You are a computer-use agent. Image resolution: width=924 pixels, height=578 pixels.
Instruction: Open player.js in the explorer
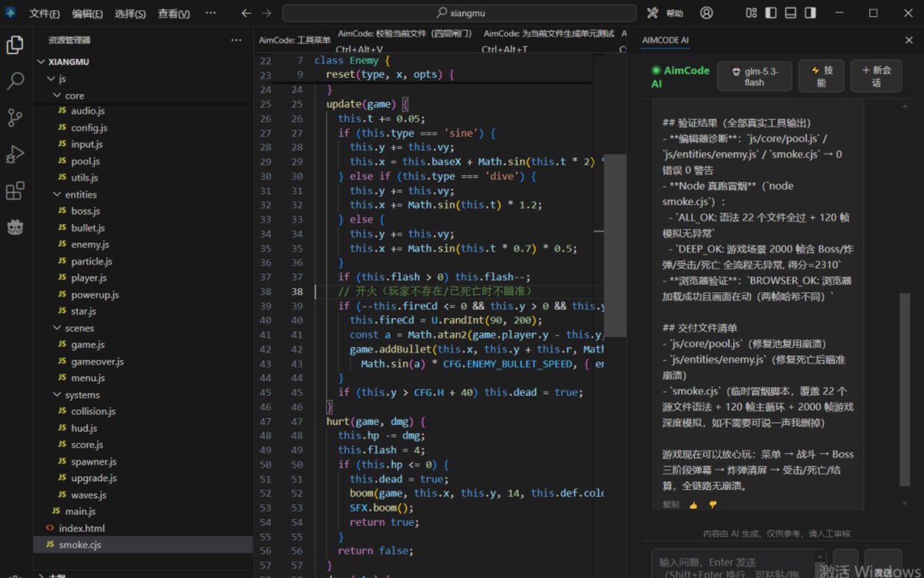[x=89, y=278]
